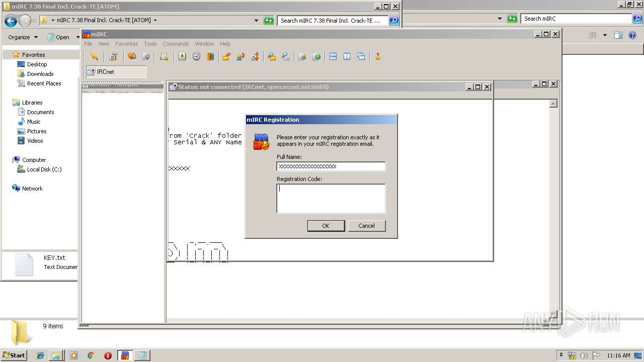
Task: Select Videos library in navigation pane
Action: pyautogui.click(x=35, y=141)
